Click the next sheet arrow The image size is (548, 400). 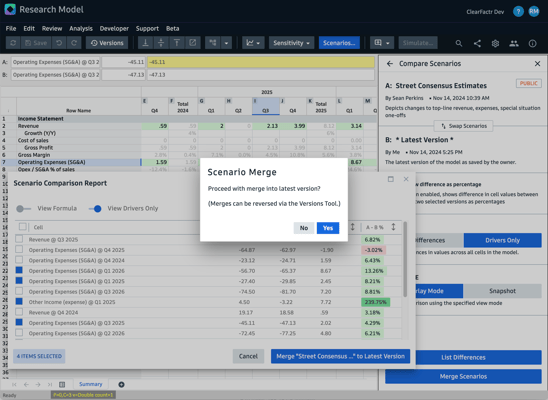pos(38,384)
